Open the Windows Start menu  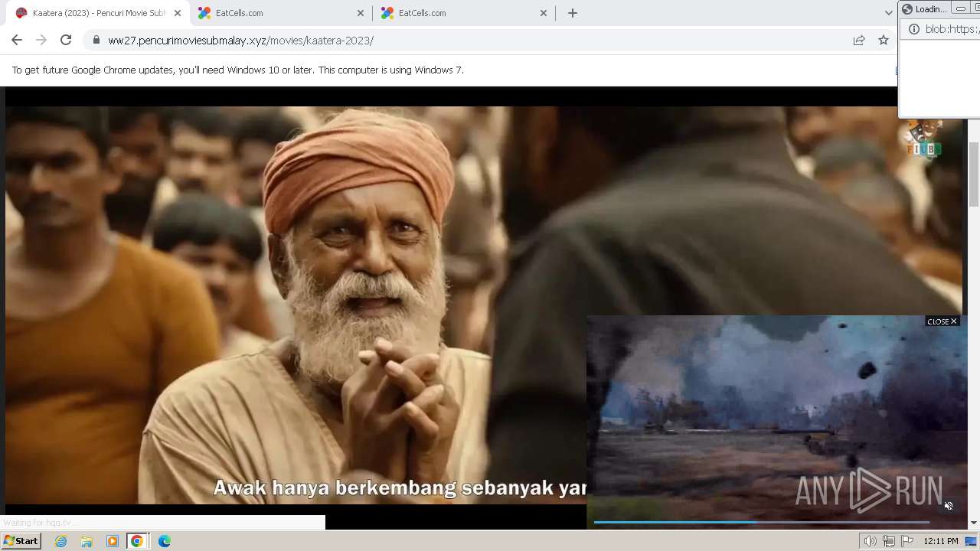coord(21,541)
